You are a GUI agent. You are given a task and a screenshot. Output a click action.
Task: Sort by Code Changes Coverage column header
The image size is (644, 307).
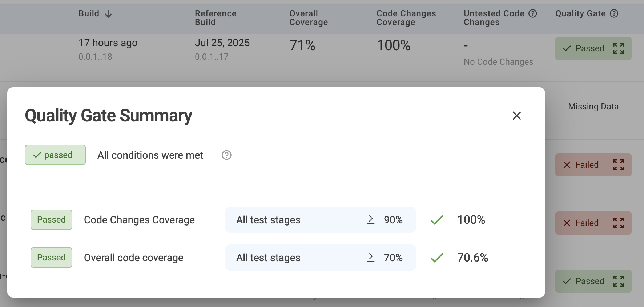(x=406, y=18)
